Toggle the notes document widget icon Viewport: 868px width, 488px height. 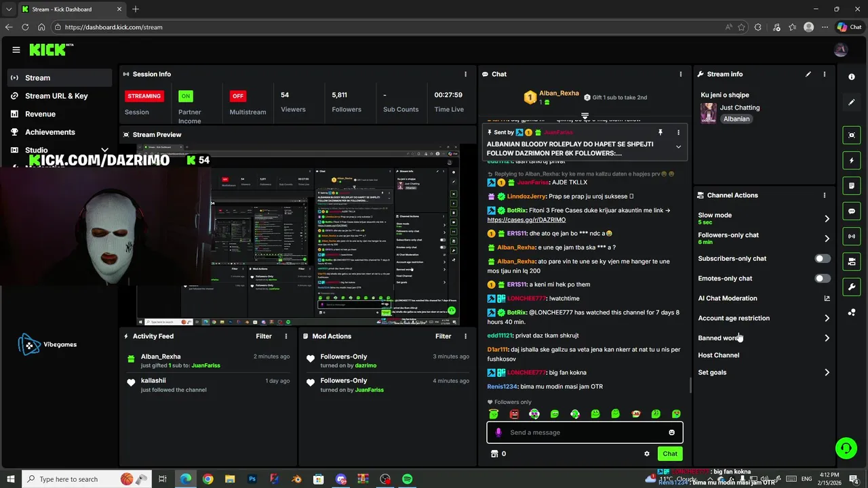pyautogui.click(x=852, y=186)
